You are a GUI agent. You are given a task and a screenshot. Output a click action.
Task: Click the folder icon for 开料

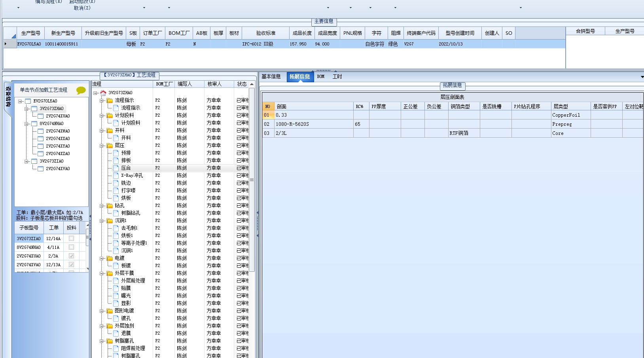110,131
